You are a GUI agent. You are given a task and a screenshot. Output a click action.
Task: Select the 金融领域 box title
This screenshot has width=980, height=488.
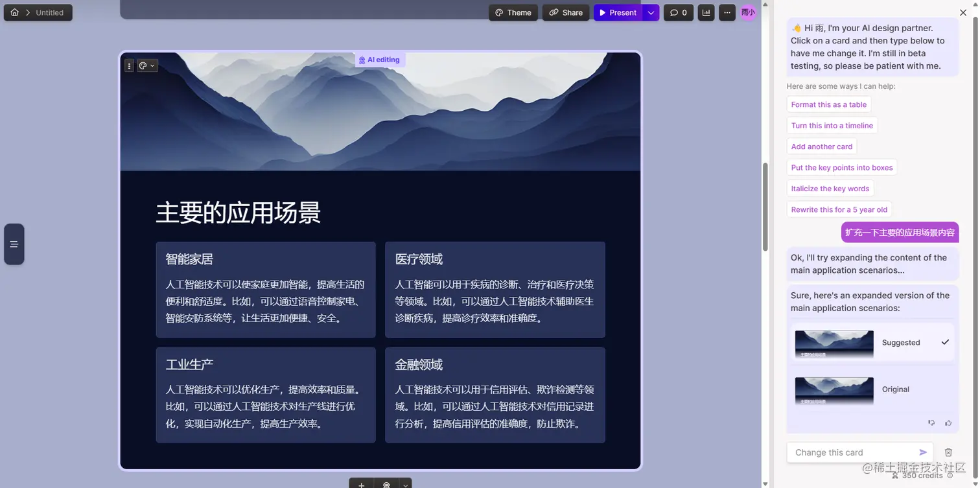point(419,364)
